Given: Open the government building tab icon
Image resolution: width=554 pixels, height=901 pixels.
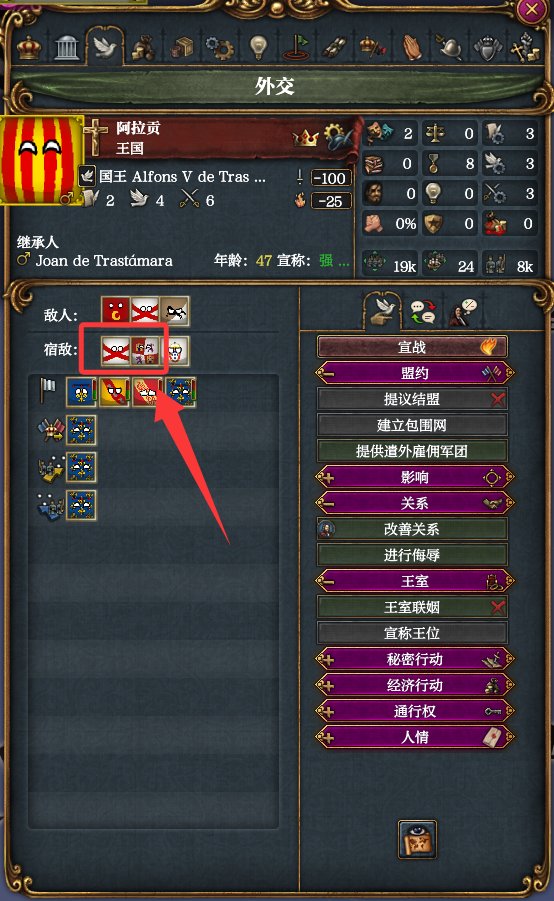Looking at the screenshot, I should click(x=67, y=48).
